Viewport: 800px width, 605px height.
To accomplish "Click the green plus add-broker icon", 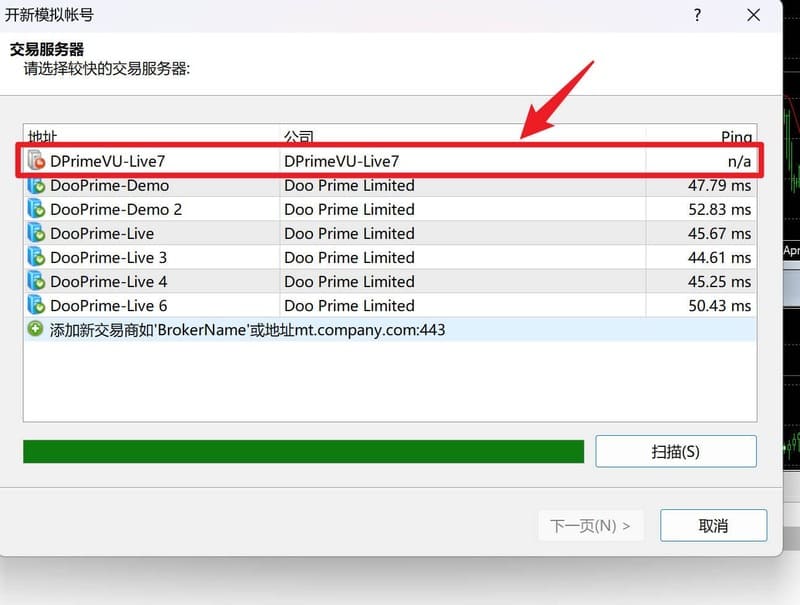I will 36,329.
